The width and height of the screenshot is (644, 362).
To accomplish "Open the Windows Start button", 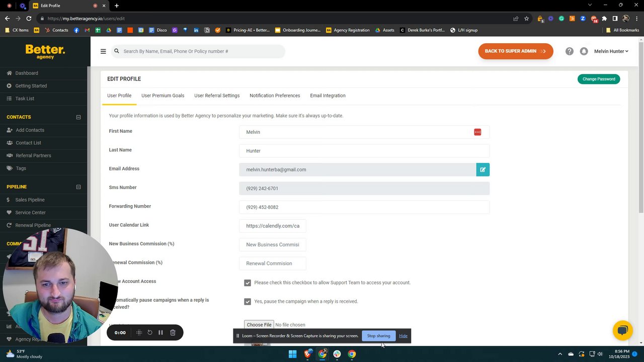I will (292, 354).
